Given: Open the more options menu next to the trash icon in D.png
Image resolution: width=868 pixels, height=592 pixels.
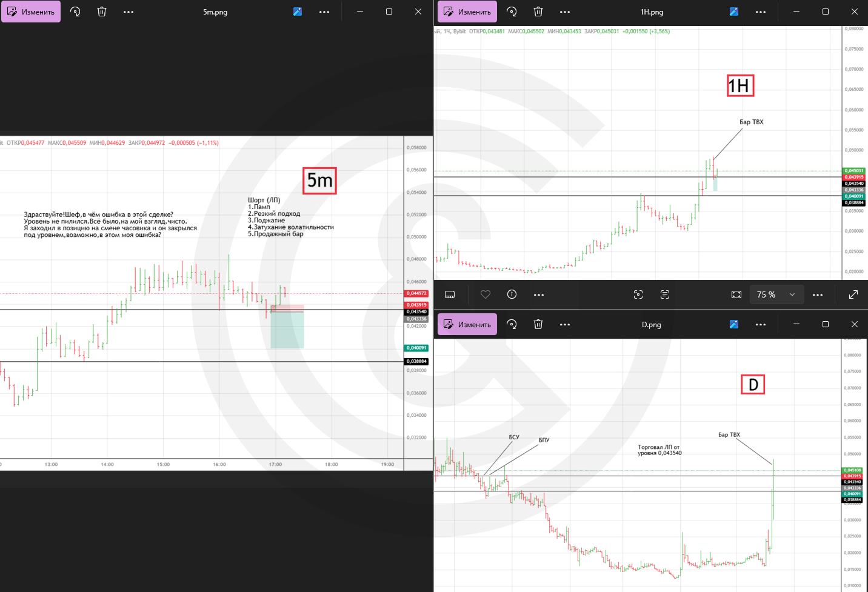Looking at the screenshot, I should (565, 324).
